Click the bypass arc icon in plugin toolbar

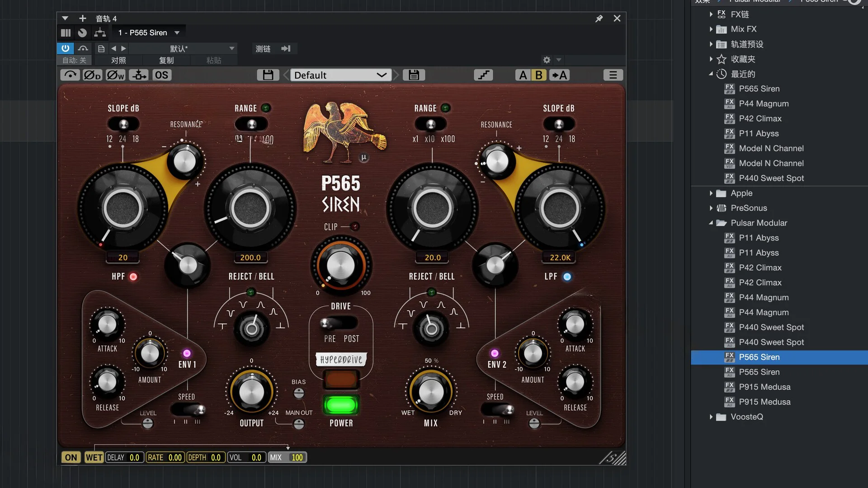point(70,75)
